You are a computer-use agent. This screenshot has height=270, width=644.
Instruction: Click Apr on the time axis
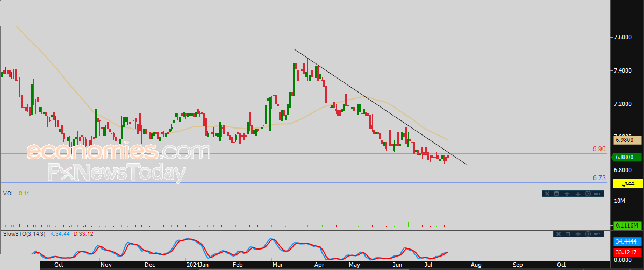click(x=319, y=265)
